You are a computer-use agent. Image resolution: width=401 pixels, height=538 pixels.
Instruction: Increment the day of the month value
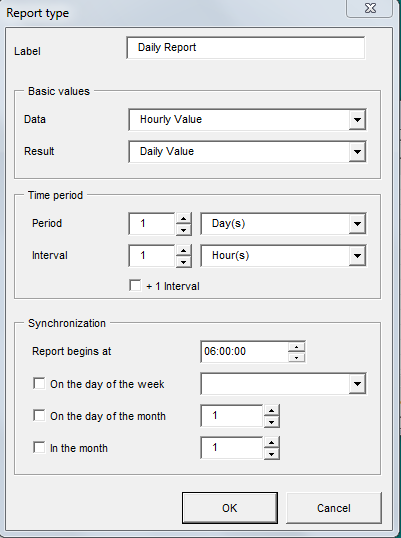click(272, 410)
